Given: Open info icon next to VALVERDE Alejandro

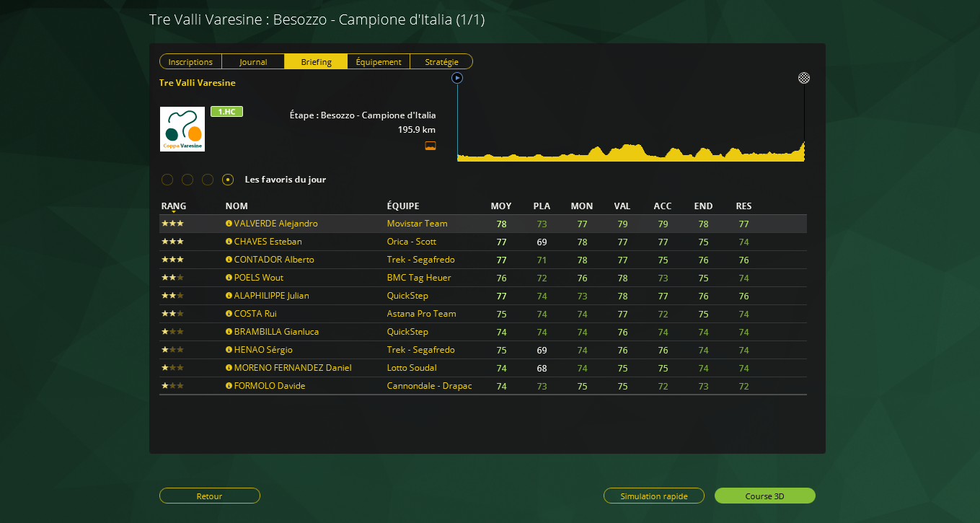Looking at the screenshot, I should coord(229,224).
